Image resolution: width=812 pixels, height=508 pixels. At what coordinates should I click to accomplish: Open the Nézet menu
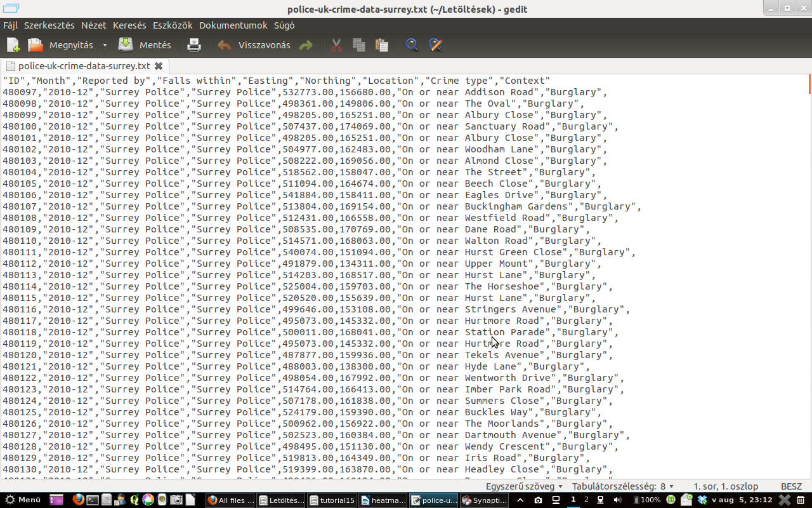94,25
